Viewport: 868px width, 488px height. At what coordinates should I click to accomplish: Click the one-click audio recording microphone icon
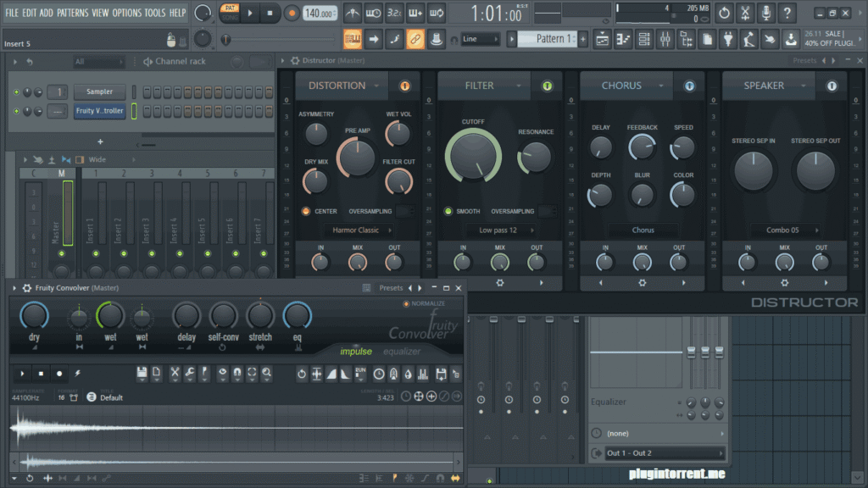(x=766, y=13)
